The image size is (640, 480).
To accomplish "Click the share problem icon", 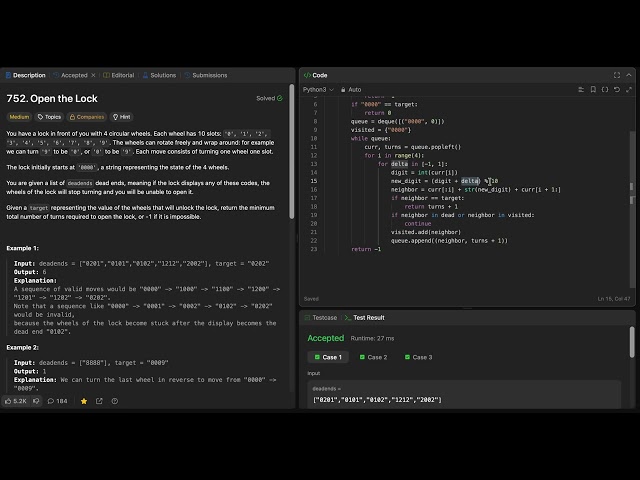I will [99, 401].
